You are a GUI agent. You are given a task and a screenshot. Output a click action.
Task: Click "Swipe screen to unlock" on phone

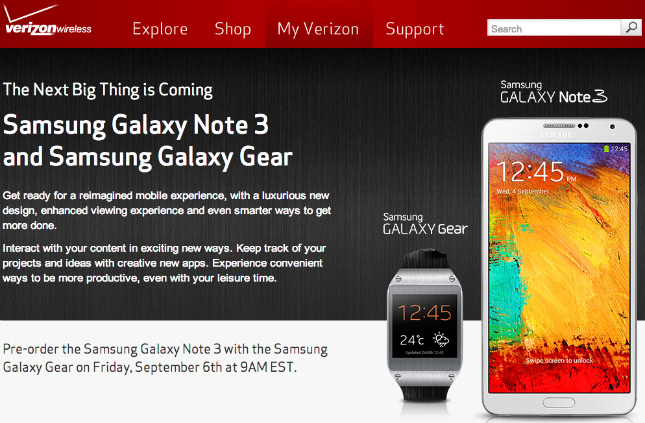[x=559, y=360]
